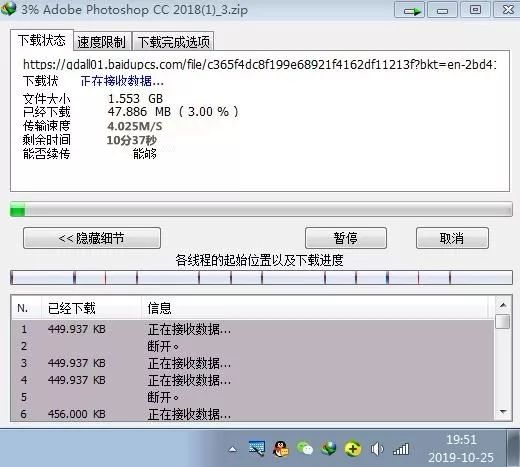Click the show desktop strip in the taskbar
Viewport: 520px width, 467px height.
513,448
